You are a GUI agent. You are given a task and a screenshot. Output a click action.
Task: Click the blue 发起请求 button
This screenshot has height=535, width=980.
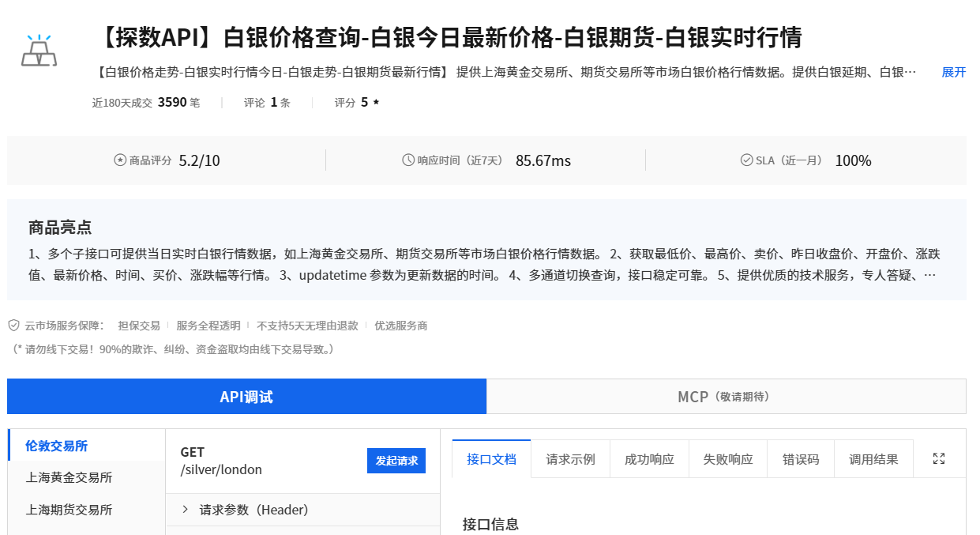tap(396, 461)
